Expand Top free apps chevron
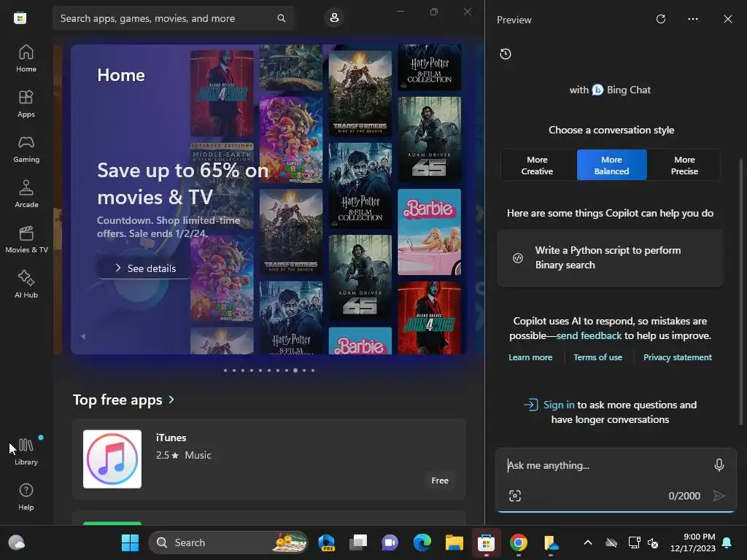This screenshot has width=747, height=560. point(171,400)
